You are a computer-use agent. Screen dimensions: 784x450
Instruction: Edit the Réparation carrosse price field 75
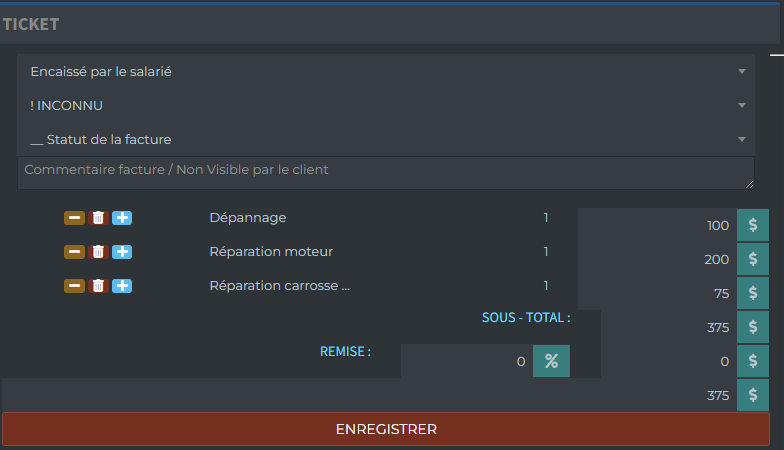(x=657, y=293)
